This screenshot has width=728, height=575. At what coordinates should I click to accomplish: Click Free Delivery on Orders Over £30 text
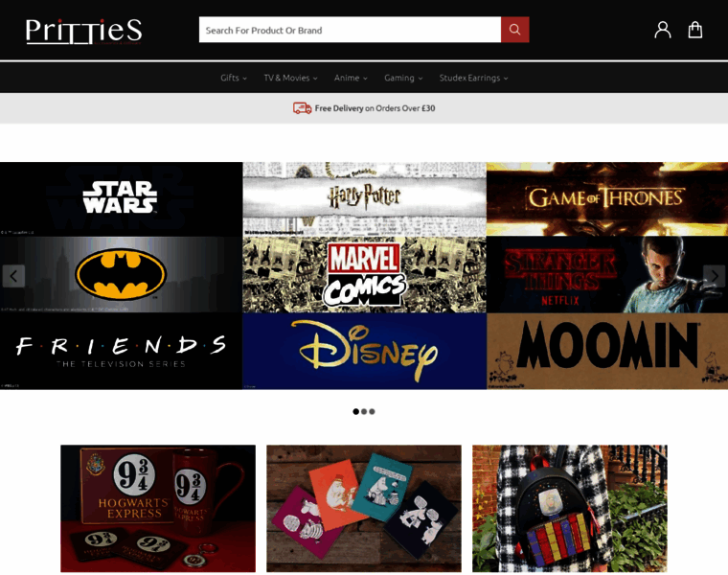coord(375,108)
